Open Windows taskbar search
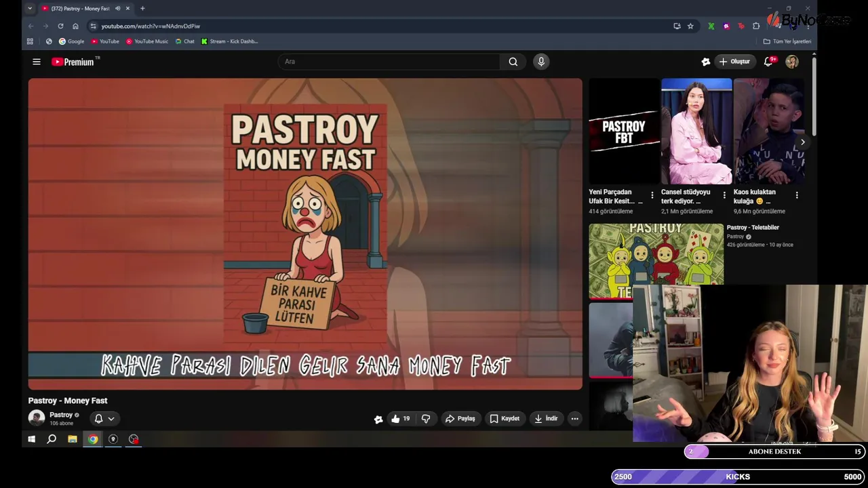 pyautogui.click(x=52, y=439)
